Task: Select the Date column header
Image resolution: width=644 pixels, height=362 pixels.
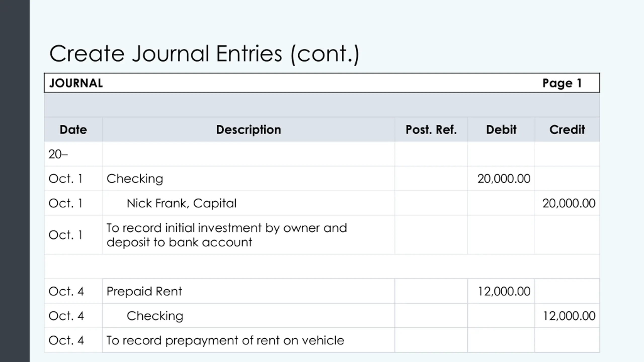Action: [x=73, y=130]
